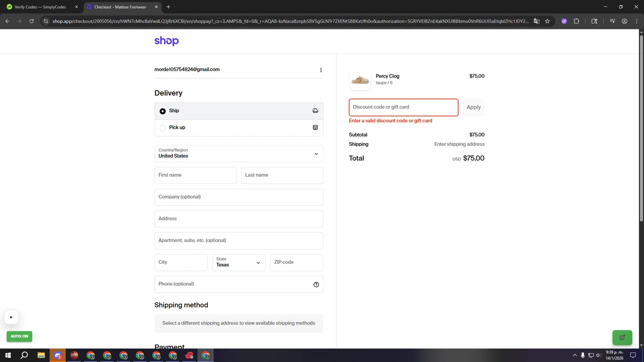Click the Percy Clog product name
The height and width of the screenshot is (362, 644).
(387, 76)
